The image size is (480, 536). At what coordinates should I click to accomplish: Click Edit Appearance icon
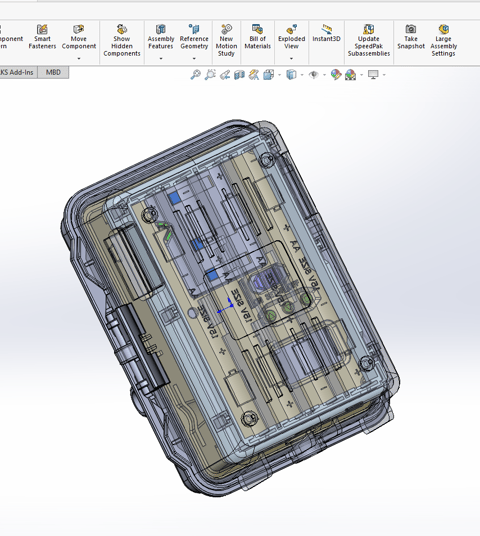coord(336,75)
